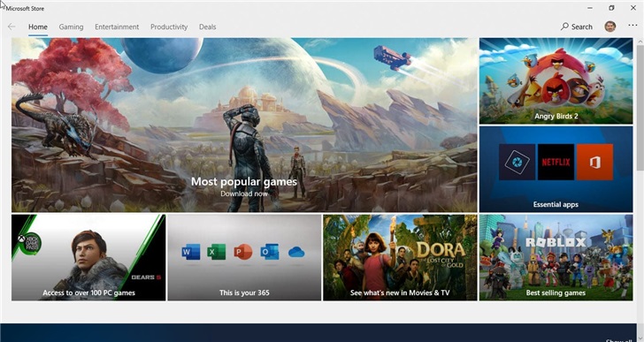The image size is (644, 342).
Task: Click the back arrow icon
Action: 11,27
